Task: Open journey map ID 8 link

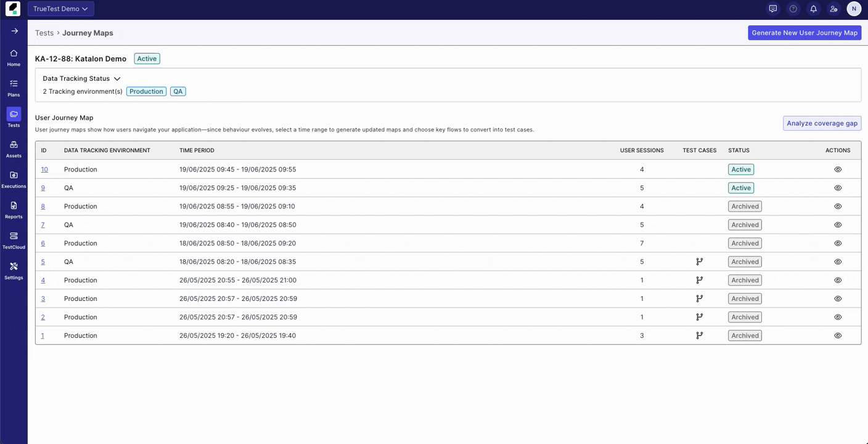Action: (x=43, y=206)
